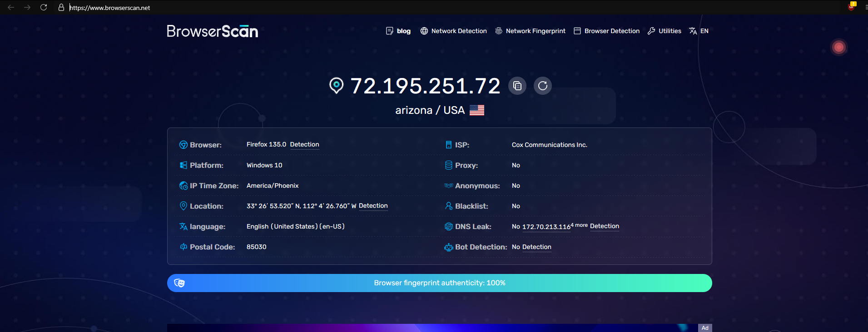Click the IP Time Zone globe icon
868x332 pixels.
coord(184,186)
